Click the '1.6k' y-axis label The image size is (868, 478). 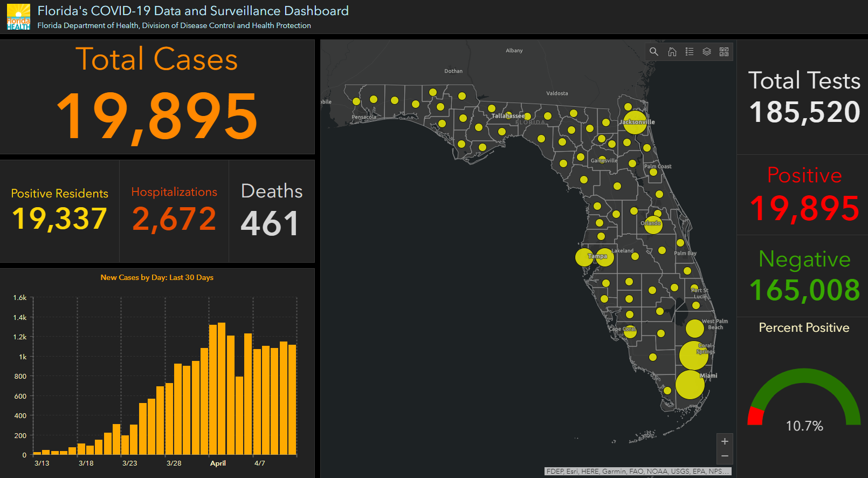click(x=20, y=297)
